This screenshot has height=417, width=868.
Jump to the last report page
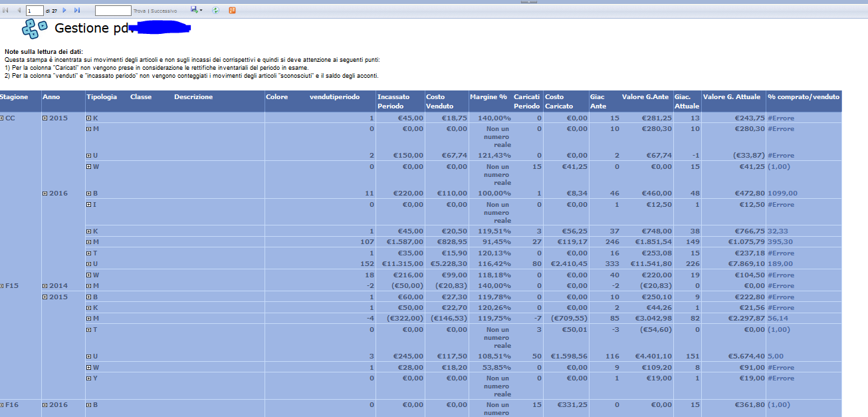coord(77,11)
